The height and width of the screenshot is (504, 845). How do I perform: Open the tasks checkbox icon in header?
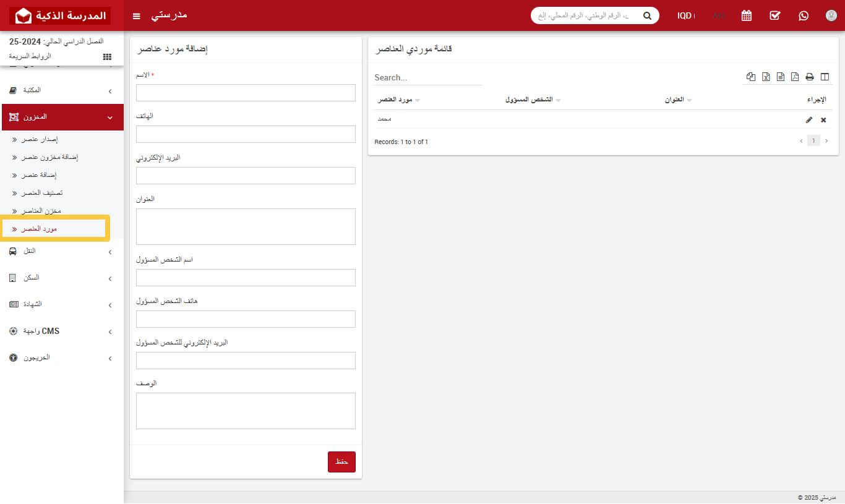[x=774, y=15]
